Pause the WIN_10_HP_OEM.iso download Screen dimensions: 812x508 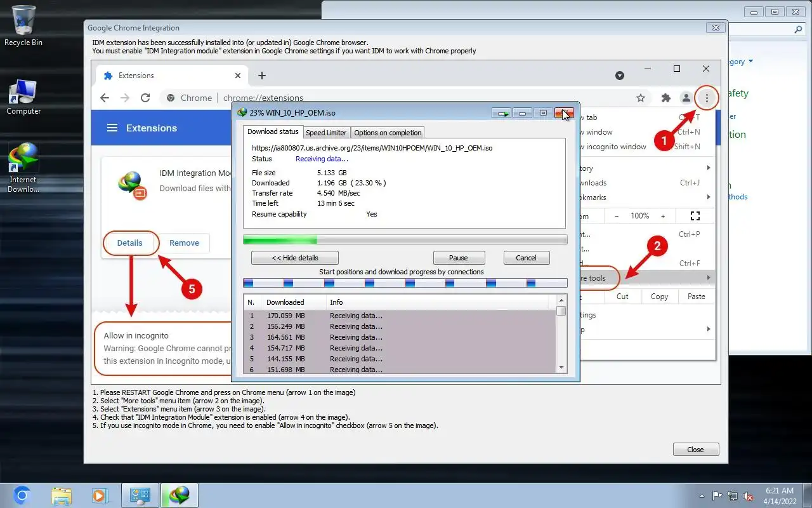pyautogui.click(x=459, y=258)
